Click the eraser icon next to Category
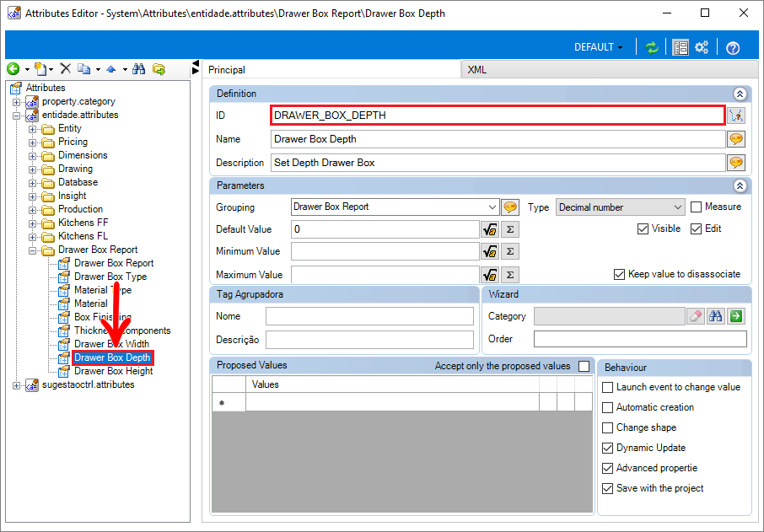 tap(696, 315)
